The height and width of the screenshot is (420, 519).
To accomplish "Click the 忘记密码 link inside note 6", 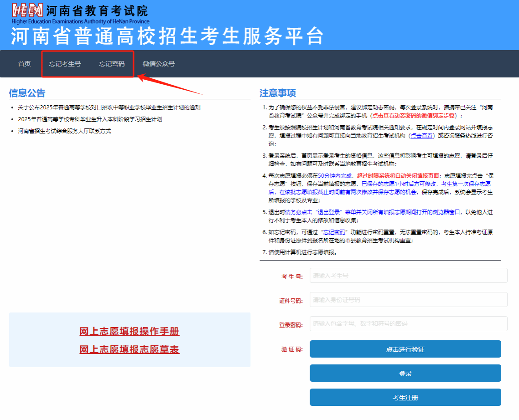I will click(x=334, y=232).
